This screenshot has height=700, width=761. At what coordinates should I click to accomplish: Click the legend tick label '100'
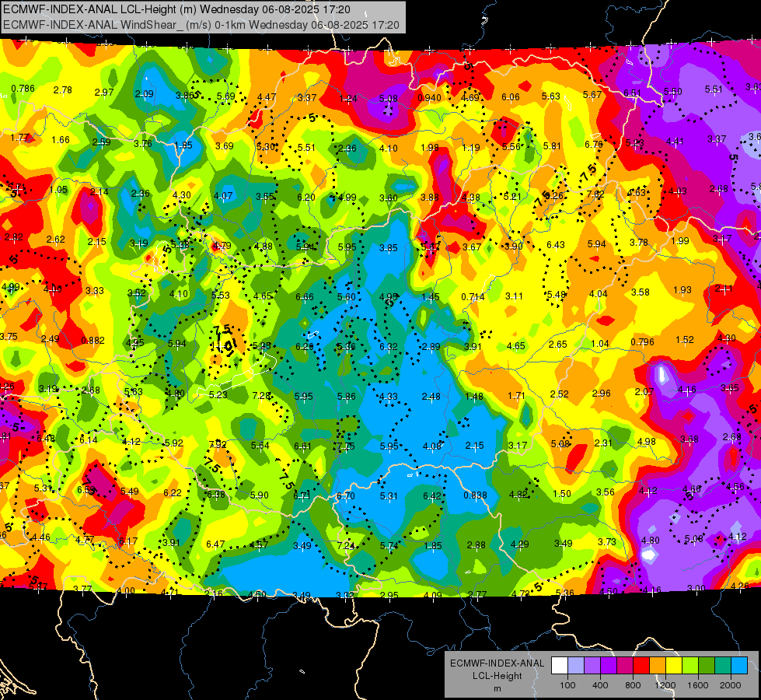pyautogui.click(x=567, y=685)
